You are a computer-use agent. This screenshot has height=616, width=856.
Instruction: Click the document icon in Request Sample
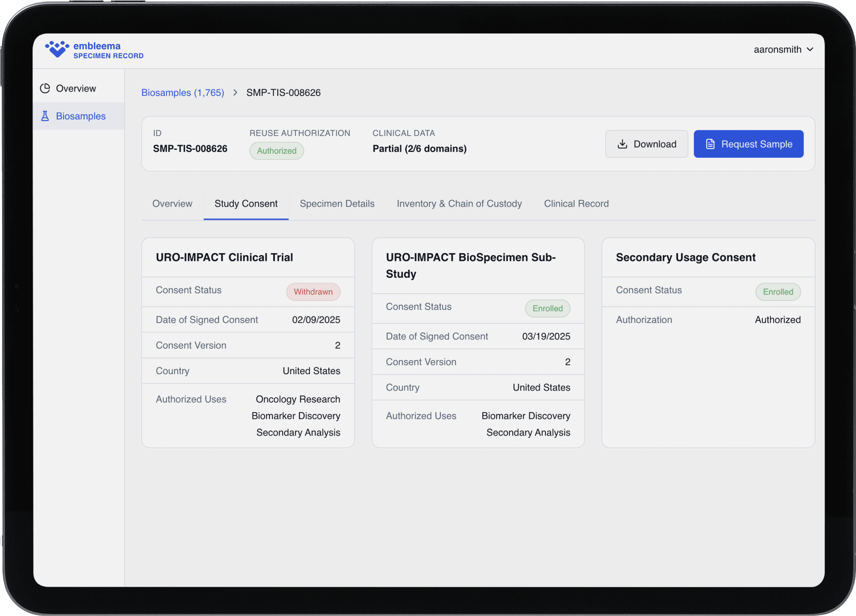coord(710,144)
